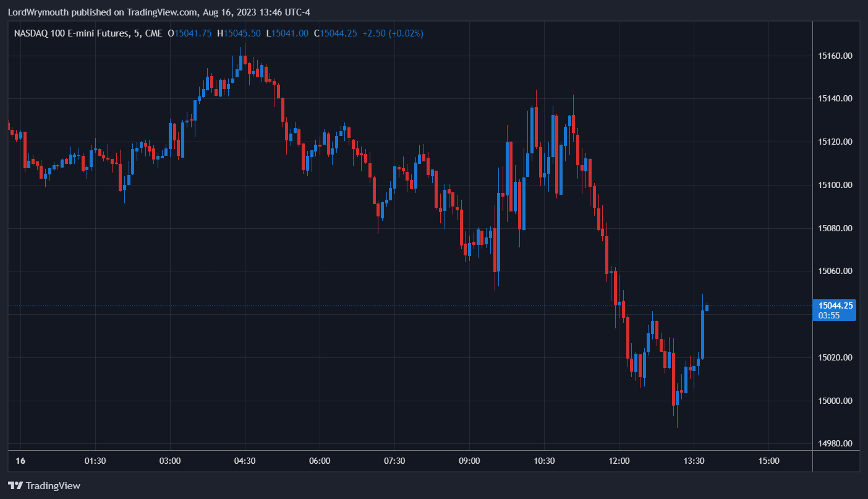Click the 15020.00 price axis label
868x499 pixels.
[835, 357]
